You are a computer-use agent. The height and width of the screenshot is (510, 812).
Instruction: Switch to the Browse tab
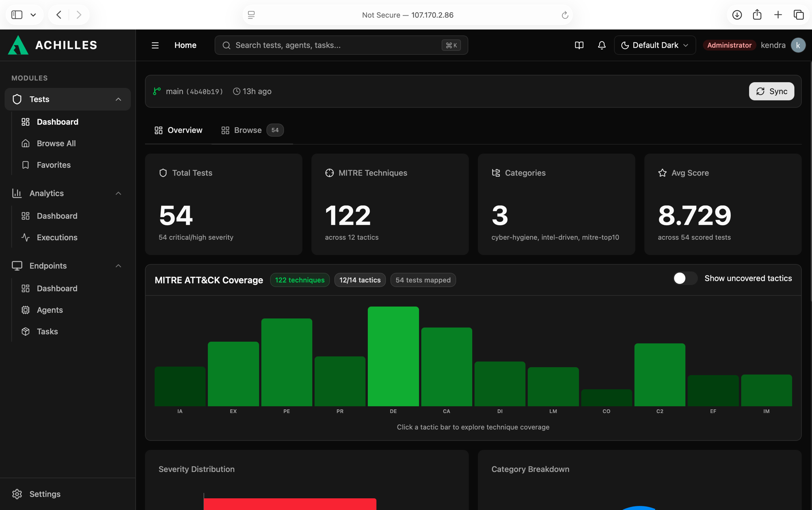(x=252, y=130)
